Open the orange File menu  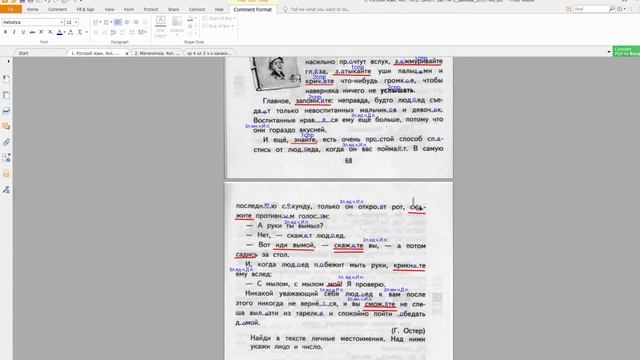point(11,9)
